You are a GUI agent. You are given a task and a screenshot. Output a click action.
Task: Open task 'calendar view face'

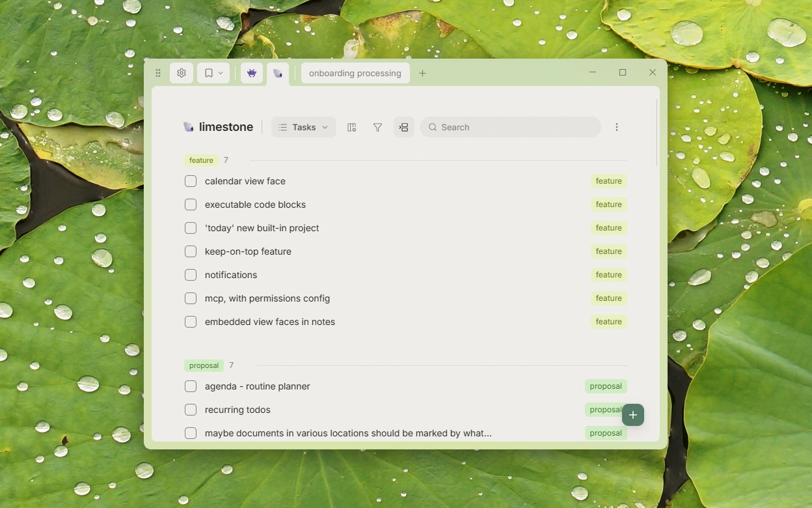pyautogui.click(x=245, y=181)
